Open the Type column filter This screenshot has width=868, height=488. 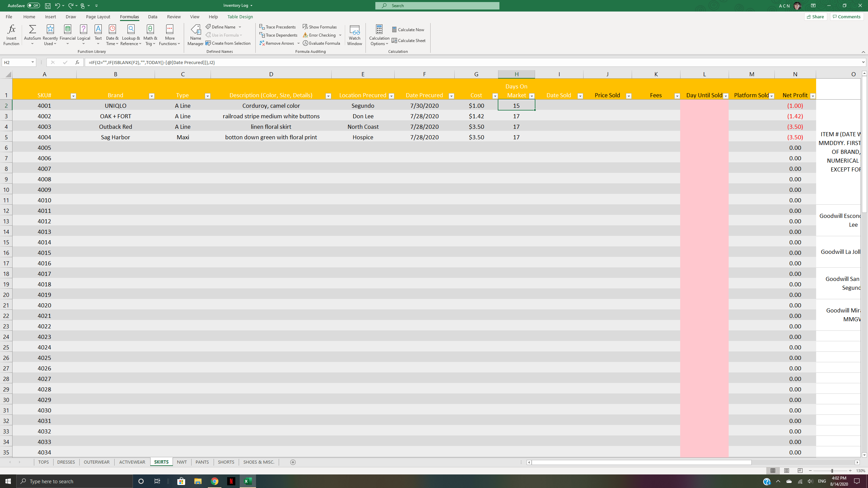tap(208, 96)
